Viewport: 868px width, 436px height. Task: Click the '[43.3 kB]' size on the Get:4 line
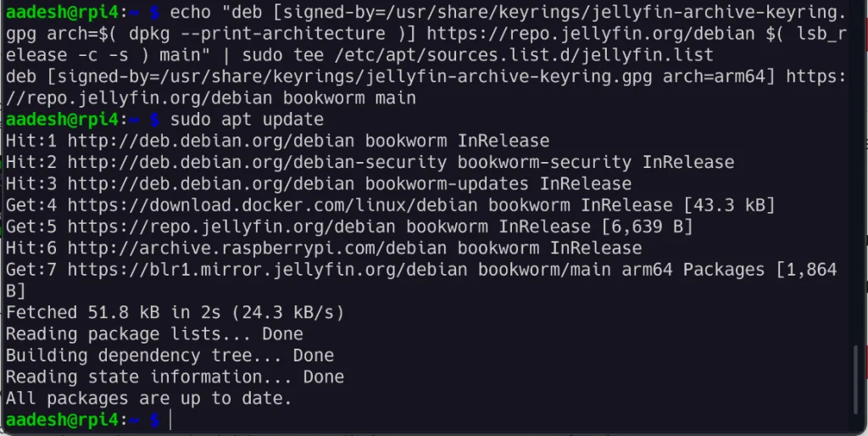pos(724,205)
